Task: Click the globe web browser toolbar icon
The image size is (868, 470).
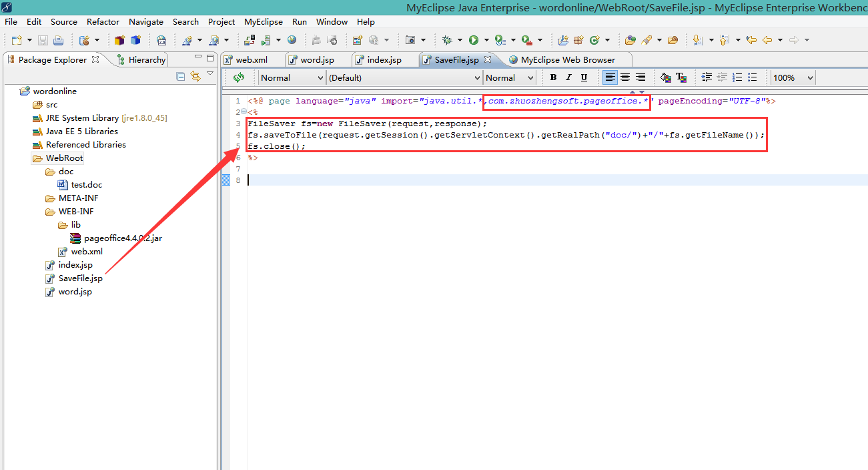Action: [292, 40]
